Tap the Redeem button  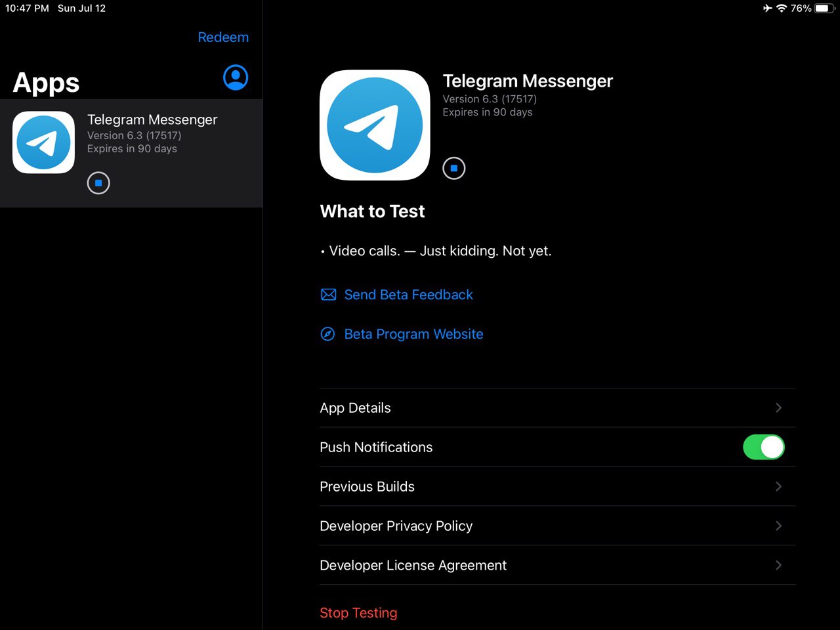coord(223,37)
